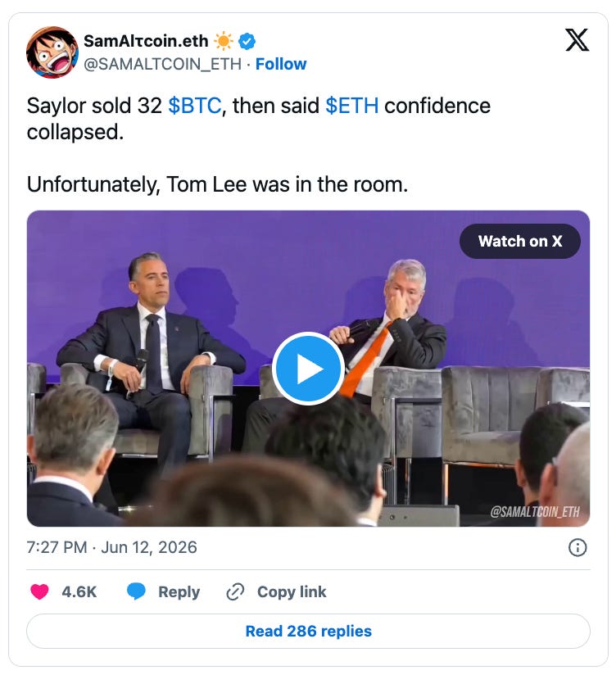Click the Watch on X button
This screenshot has height=675, width=616.
click(x=520, y=241)
